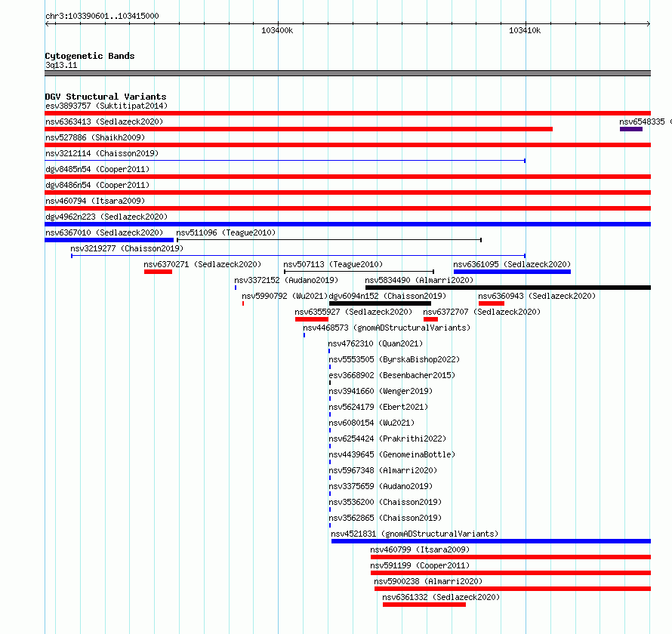This screenshot has width=672, height=634.
Task: Select nsv4468573 (gnomADStructuralVariants) label
Action: point(387,328)
